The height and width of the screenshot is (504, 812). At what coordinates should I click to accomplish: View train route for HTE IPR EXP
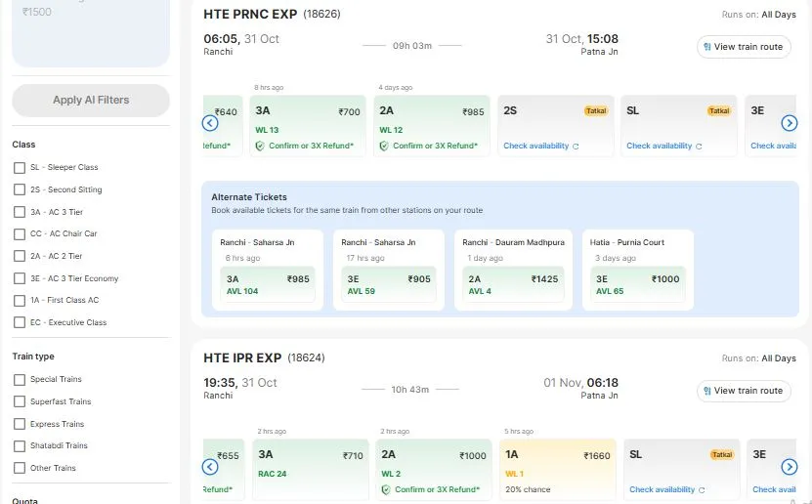click(x=744, y=391)
